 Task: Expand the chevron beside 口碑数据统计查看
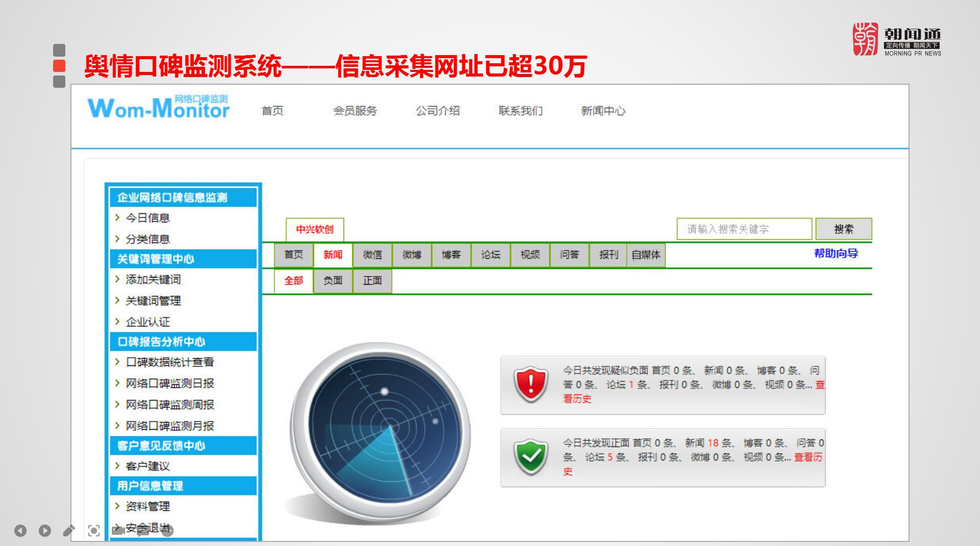pyautogui.click(x=117, y=362)
